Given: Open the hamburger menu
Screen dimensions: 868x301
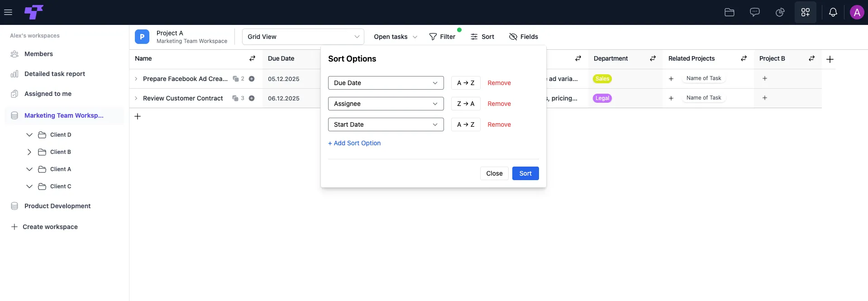Looking at the screenshot, I should (8, 12).
